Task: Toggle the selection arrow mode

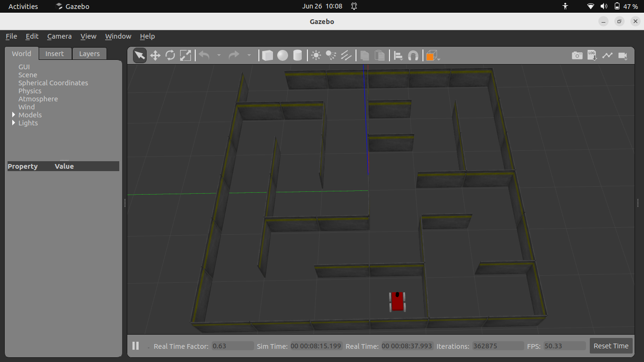Action: [140, 55]
